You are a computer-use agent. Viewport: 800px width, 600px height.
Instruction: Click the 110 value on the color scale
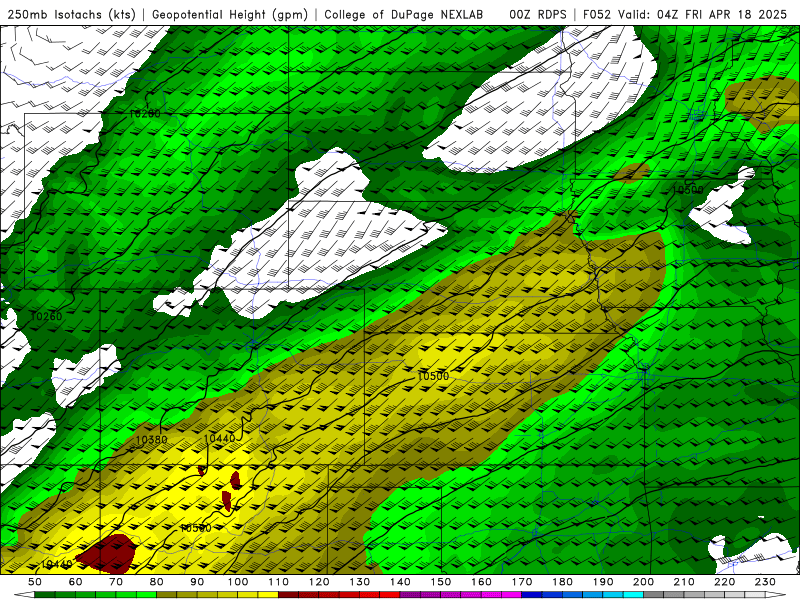279,582
